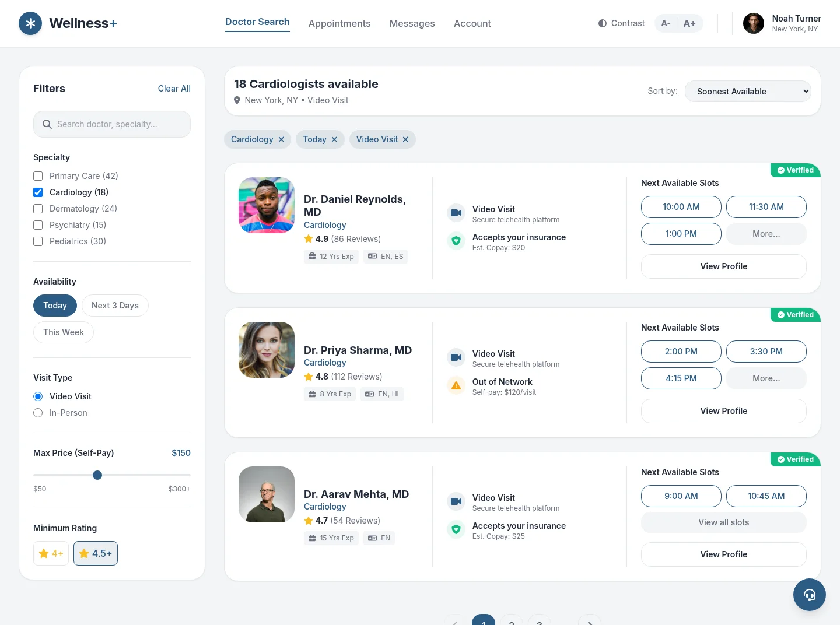The width and height of the screenshot is (840, 625).
Task: Toggle Contrast mode in the header
Action: pyautogui.click(x=621, y=23)
